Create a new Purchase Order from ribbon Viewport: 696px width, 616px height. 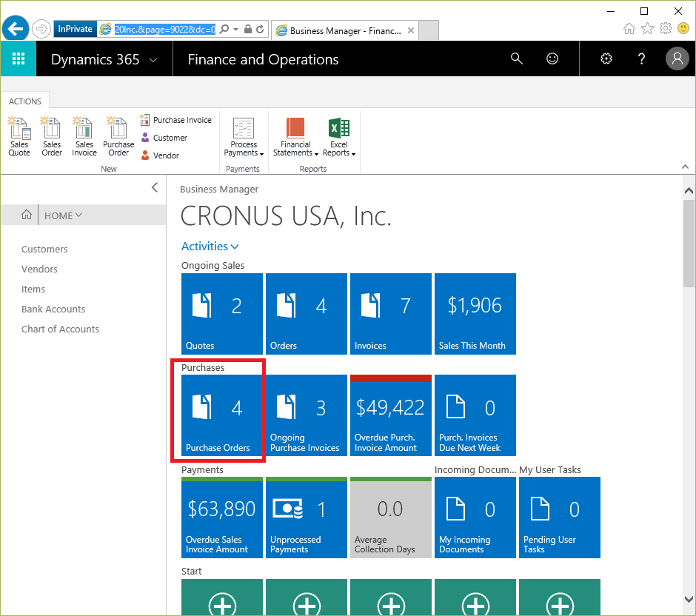pos(118,136)
